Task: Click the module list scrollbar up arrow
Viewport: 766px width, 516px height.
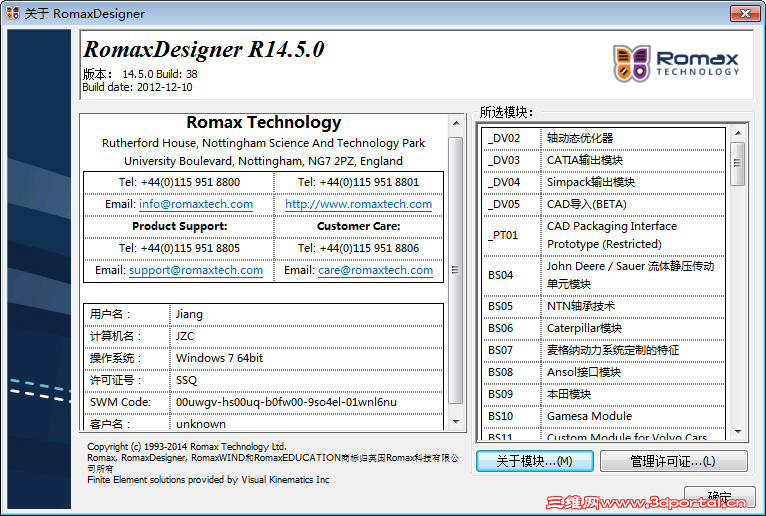Action: 738,133
